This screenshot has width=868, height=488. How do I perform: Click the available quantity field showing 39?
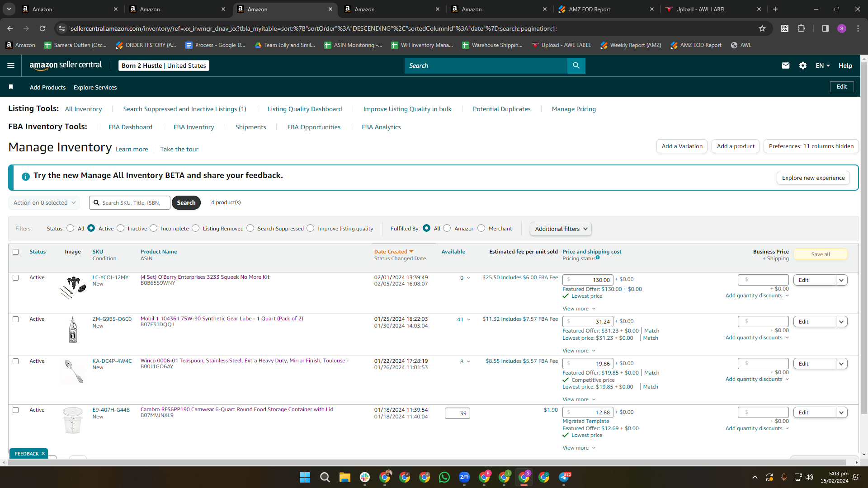click(458, 413)
